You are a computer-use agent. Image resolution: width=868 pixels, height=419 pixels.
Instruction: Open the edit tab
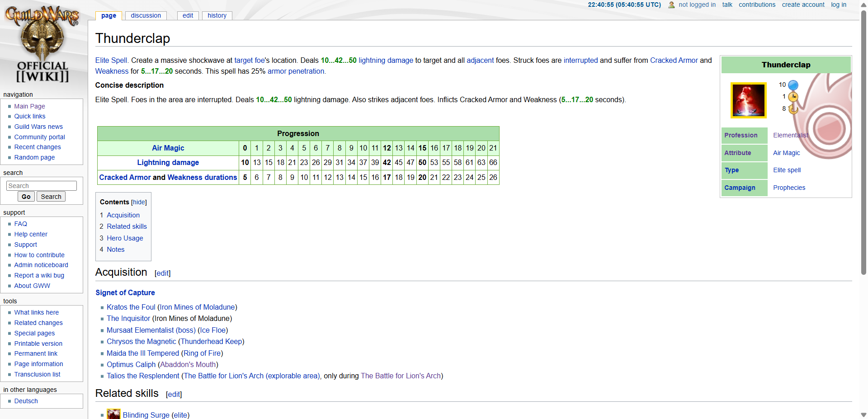coord(188,15)
